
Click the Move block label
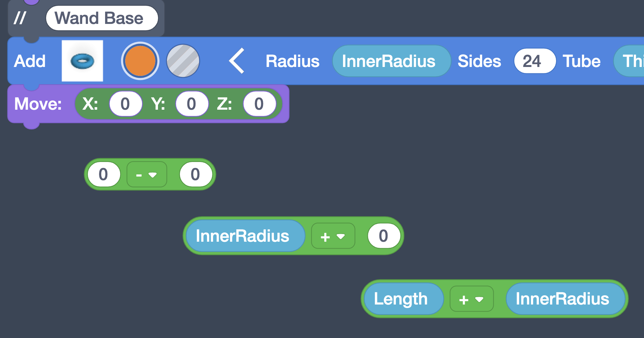[37, 103]
